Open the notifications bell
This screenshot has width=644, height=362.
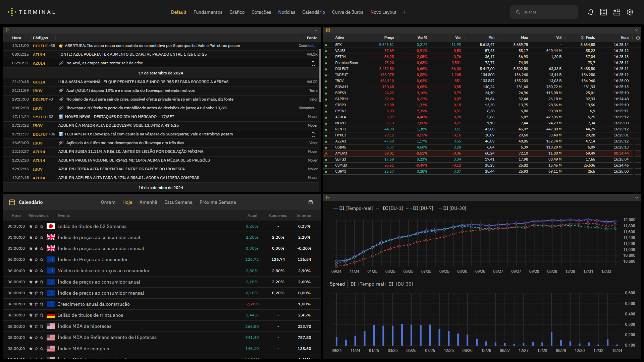[591, 12]
